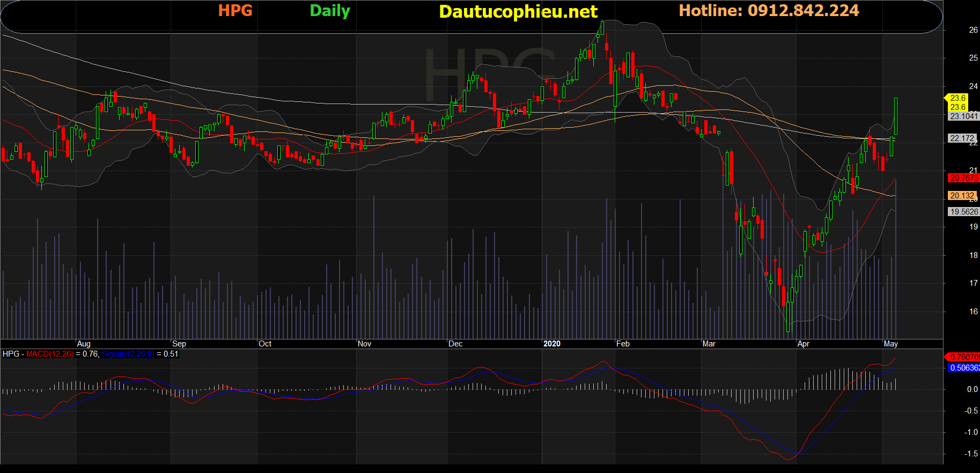Select the gray 23.1041 price tag

point(963,116)
